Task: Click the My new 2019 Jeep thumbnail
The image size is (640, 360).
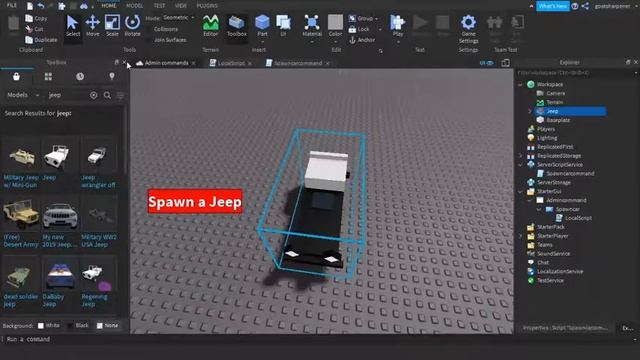Action: coord(60,216)
